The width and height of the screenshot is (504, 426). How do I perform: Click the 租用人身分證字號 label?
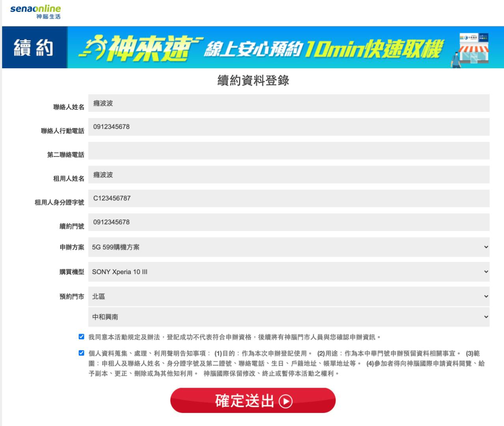(59, 202)
